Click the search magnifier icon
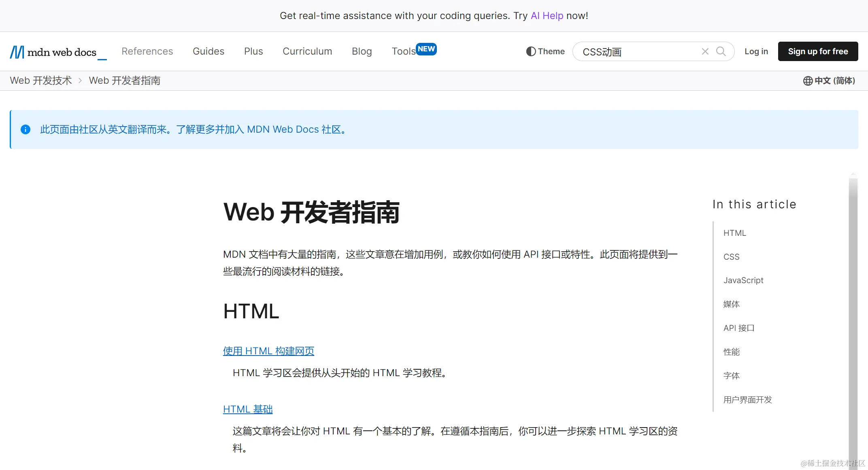Screen dimensions: 868x470 tap(721, 51)
